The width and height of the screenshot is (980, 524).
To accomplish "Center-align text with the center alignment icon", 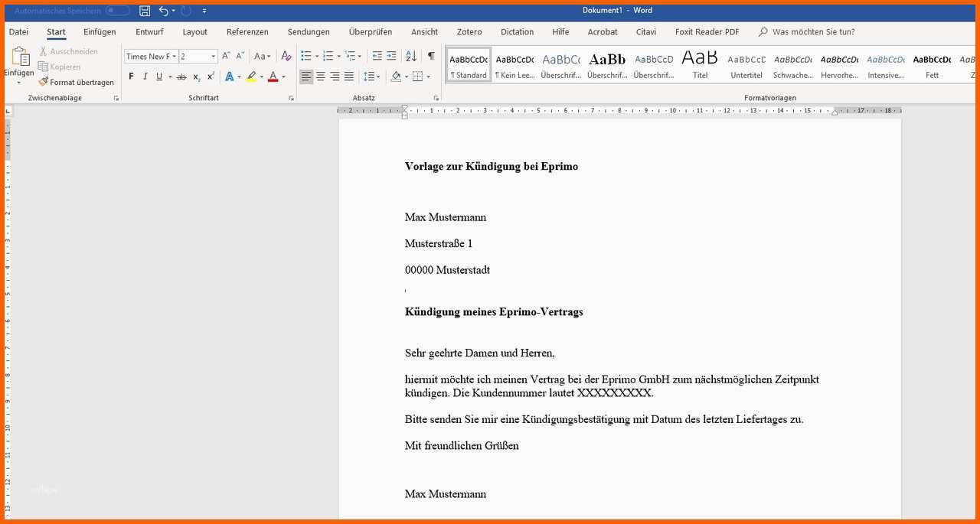I will (321, 76).
